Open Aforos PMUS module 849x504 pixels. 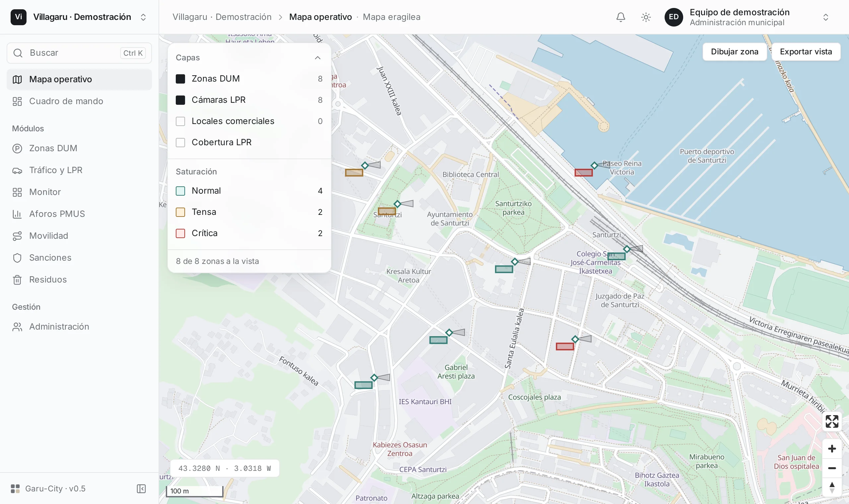[x=80, y=214]
